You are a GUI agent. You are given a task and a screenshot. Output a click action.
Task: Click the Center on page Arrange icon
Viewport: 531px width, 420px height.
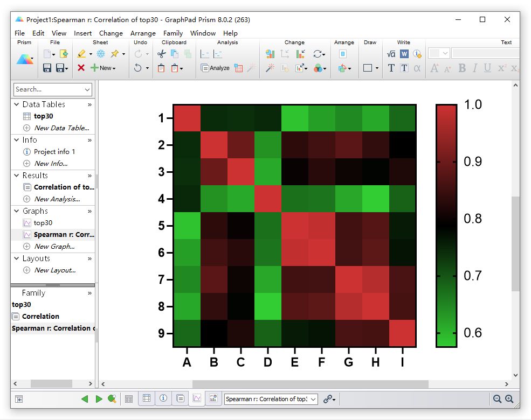pos(343,54)
